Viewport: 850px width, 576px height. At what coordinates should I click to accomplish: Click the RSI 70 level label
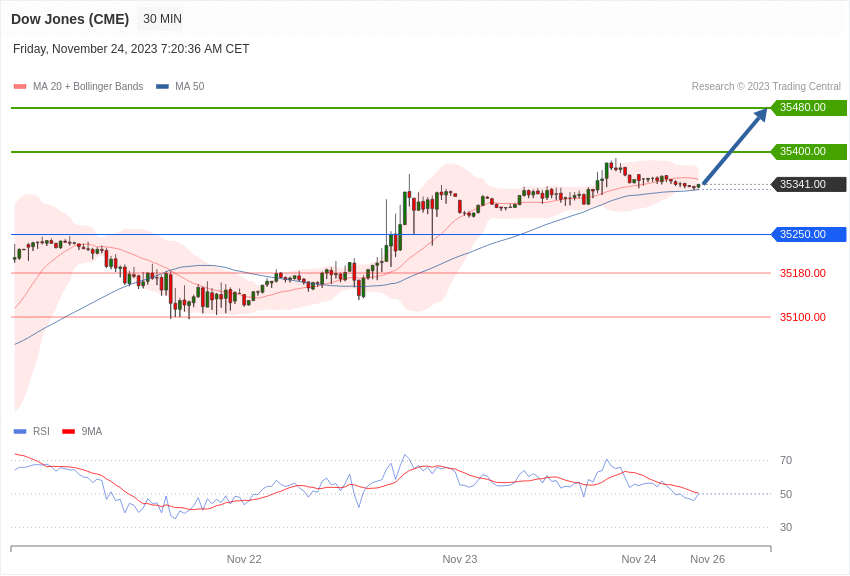tap(786, 461)
